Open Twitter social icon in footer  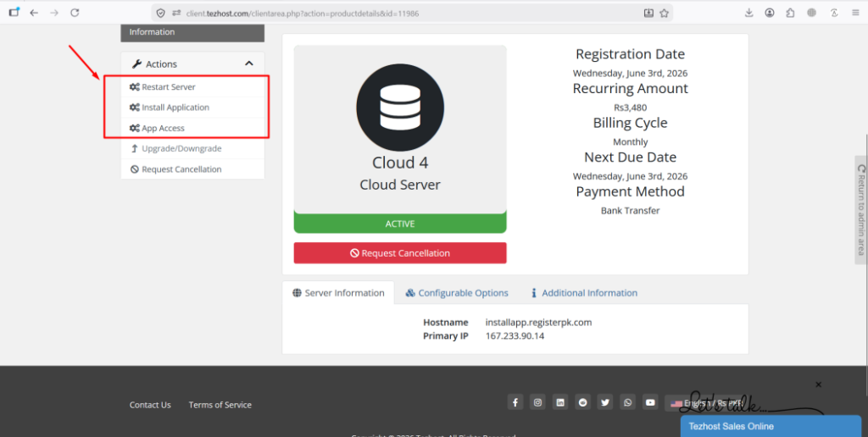click(x=605, y=402)
